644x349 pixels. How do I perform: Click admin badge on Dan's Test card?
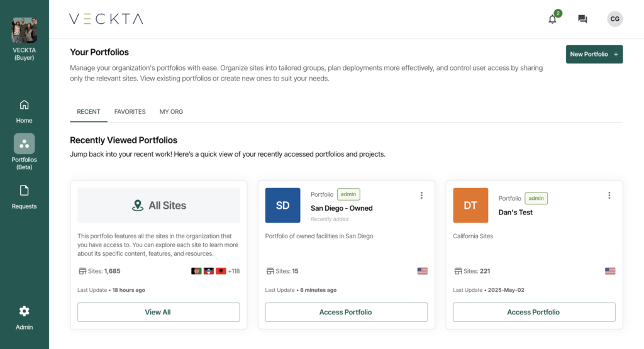click(536, 198)
